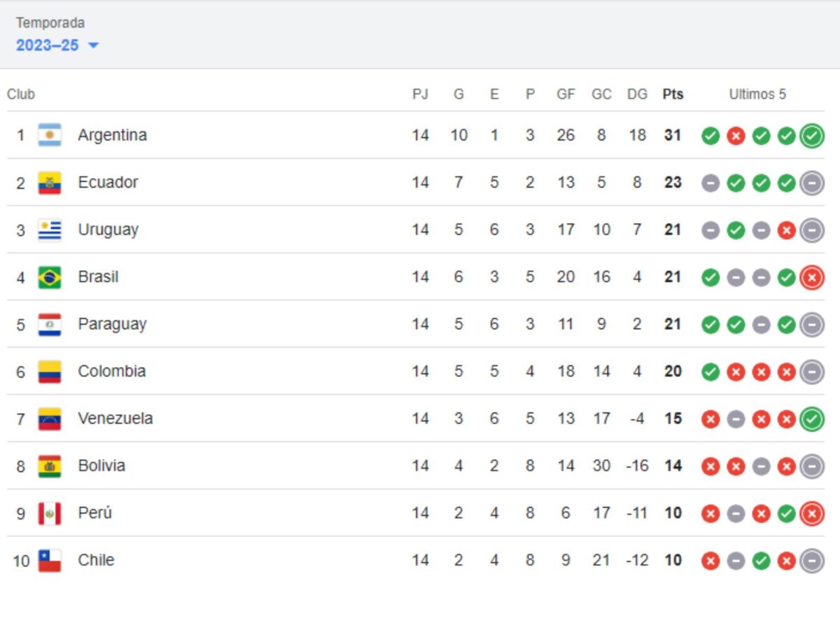Click the Argentina flag icon
Screen dimensions: 840x630
50,135
